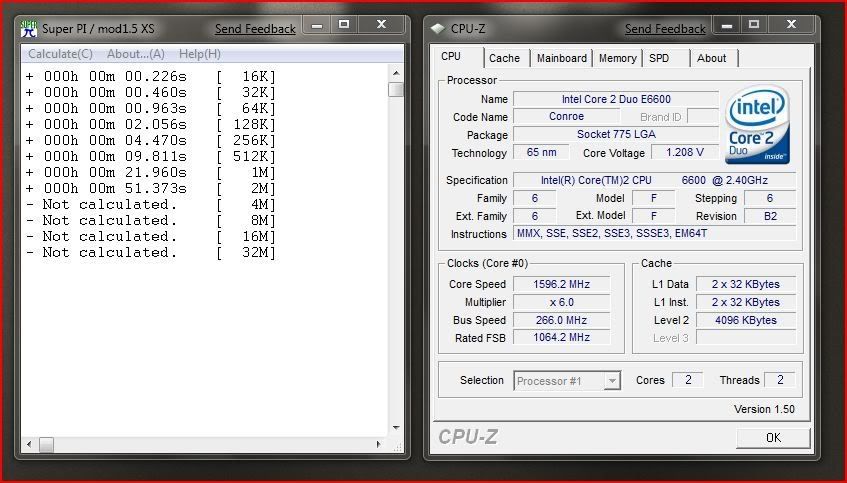
Task: Click the 2M result row 51.373s
Action: pos(151,189)
